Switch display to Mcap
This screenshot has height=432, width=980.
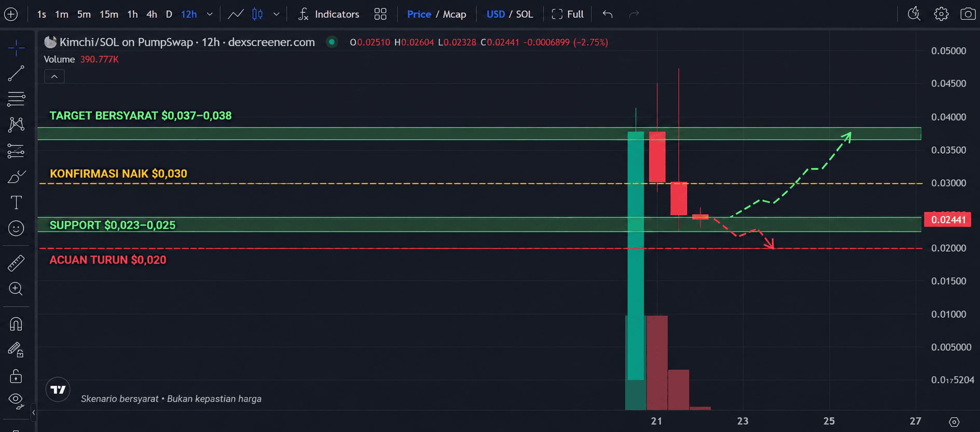click(x=454, y=14)
